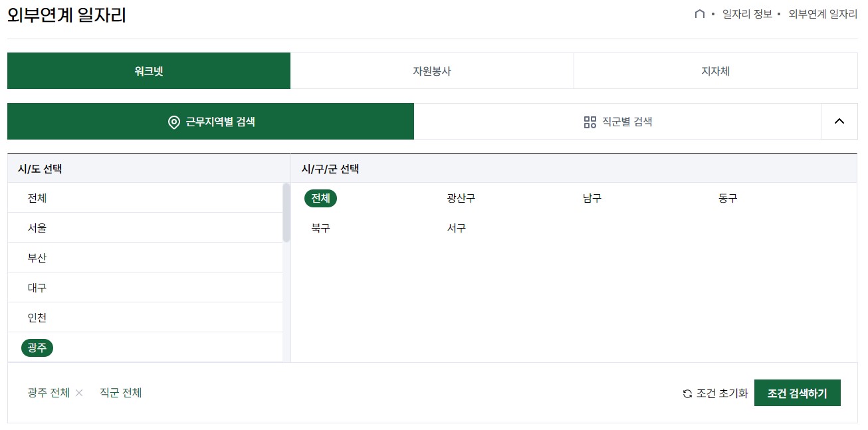This screenshot has width=868, height=430.
Task: Click the location pin icon on 근무지역별 검색
Action: point(173,121)
